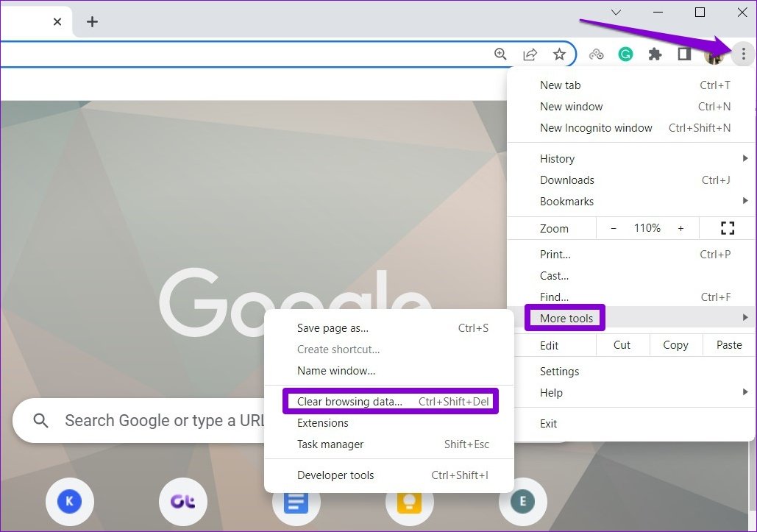
Task: Click the Search Google or type a URL box
Action: coord(140,420)
